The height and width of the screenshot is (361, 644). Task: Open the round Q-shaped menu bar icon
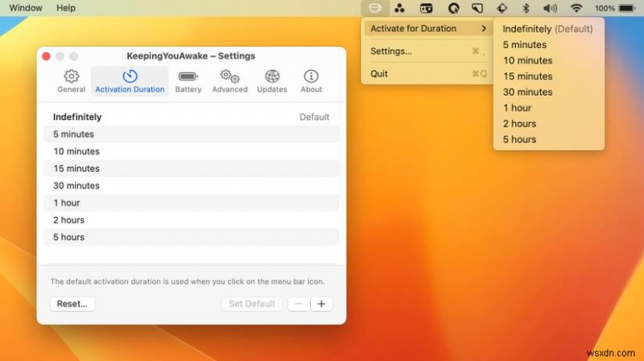coord(453,8)
